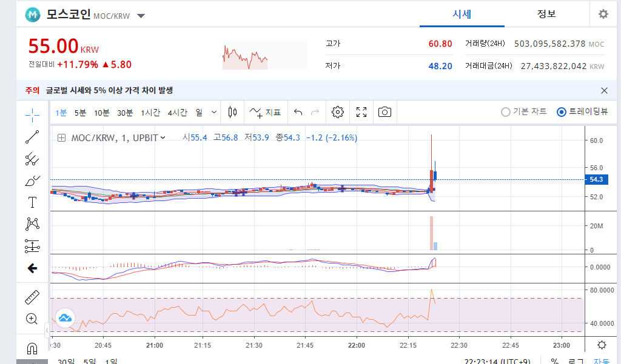Set date range to 1일

(x=112, y=361)
